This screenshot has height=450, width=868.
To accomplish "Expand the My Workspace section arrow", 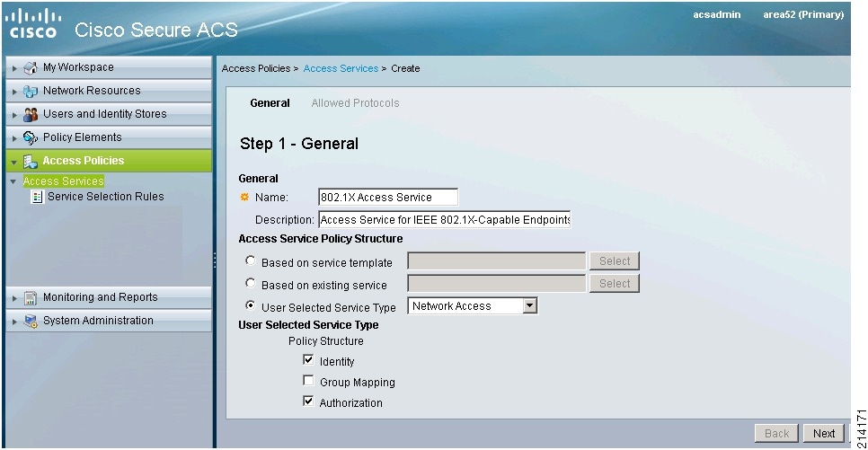I will point(15,68).
